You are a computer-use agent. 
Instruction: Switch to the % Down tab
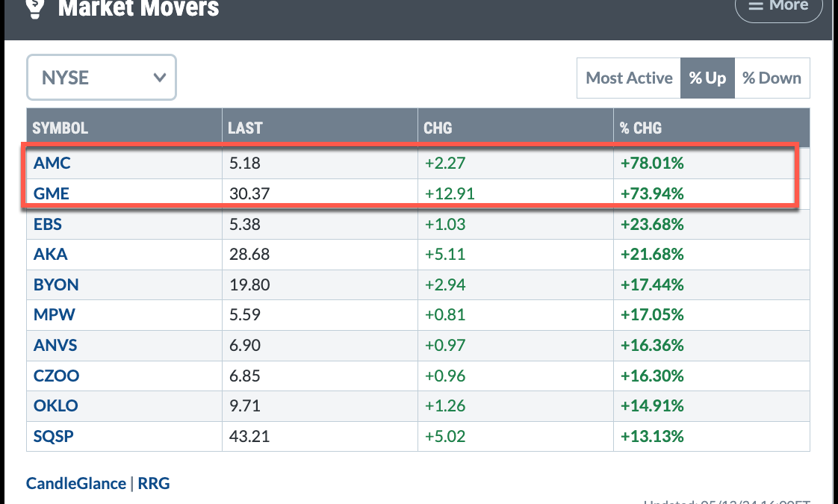(772, 78)
